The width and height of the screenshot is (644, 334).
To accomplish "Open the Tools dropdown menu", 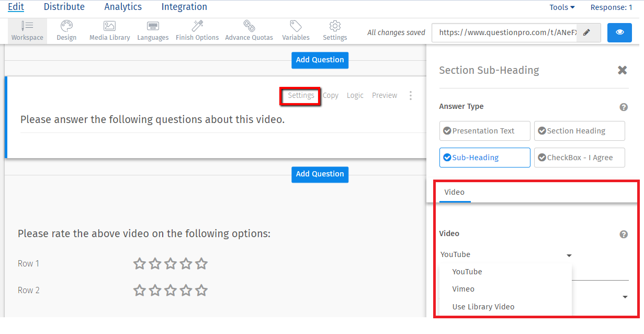I will pyautogui.click(x=561, y=7).
